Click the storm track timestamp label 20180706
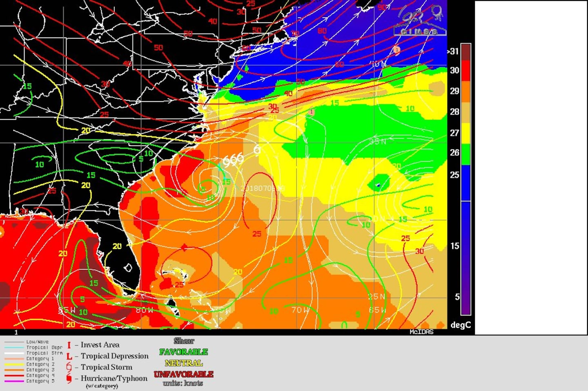The width and height of the screenshot is (588, 391). (262, 188)
